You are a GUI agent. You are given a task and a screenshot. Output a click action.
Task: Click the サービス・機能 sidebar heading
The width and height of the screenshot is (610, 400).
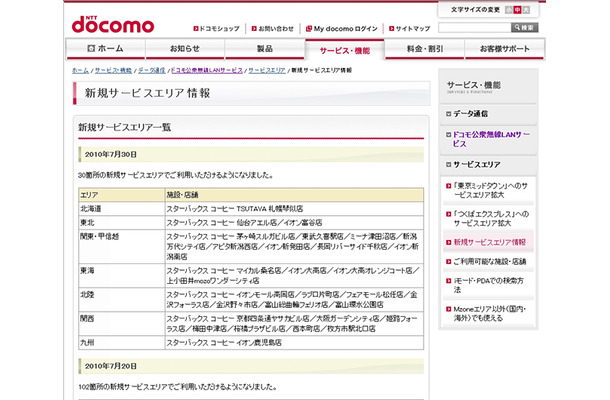[x=473, y=85]
